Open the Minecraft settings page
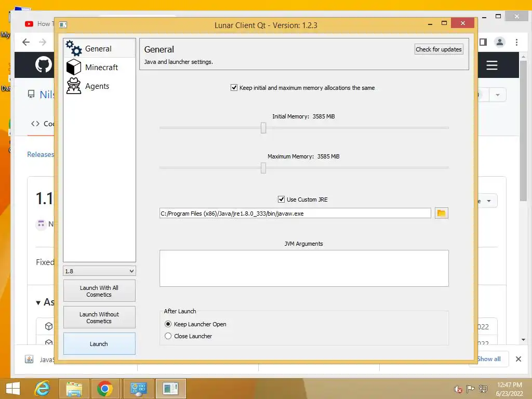Viewport: 532px width, 399px height. [x=99, y=67]
